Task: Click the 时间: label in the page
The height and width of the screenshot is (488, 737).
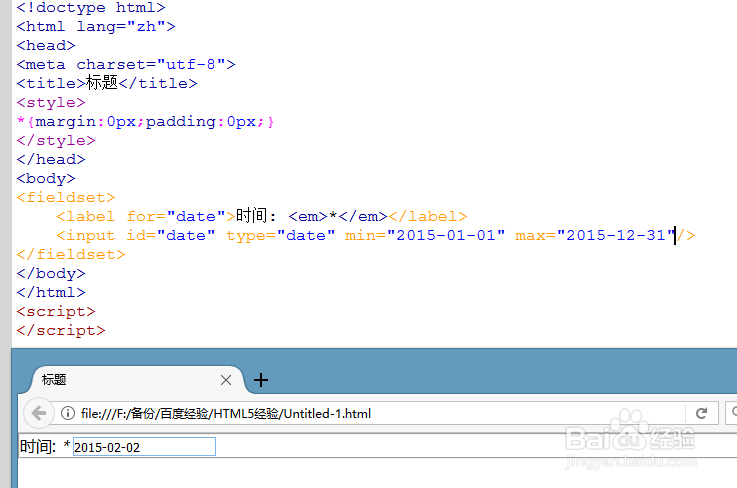Action: tap(38, 447)
